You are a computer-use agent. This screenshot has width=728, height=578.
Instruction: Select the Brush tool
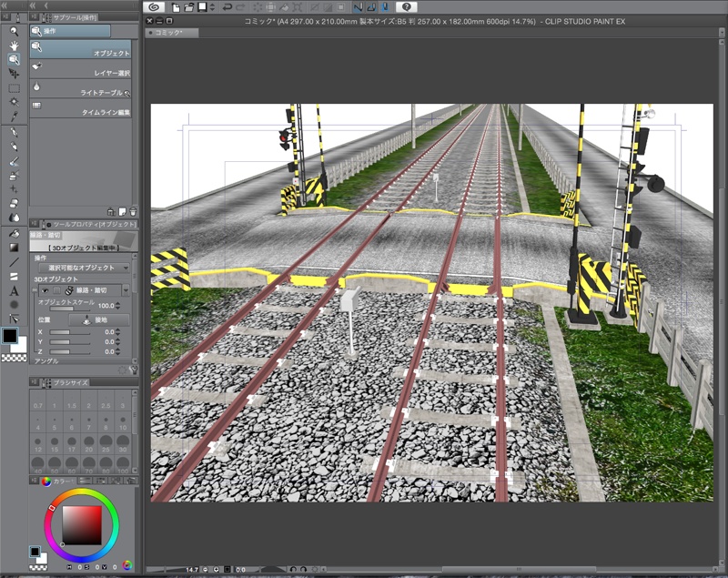pyautogui.click(x=14, y=161)
